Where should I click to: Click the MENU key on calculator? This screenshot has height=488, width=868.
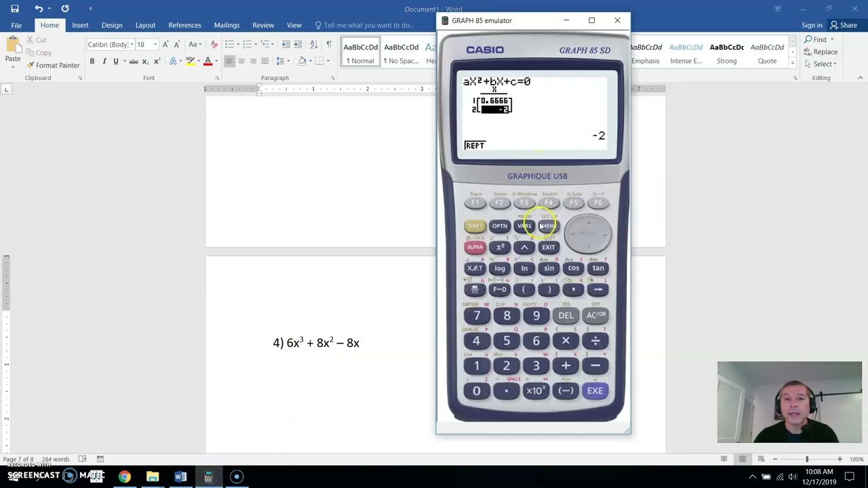pyautogui.click(x=548, y=226)
